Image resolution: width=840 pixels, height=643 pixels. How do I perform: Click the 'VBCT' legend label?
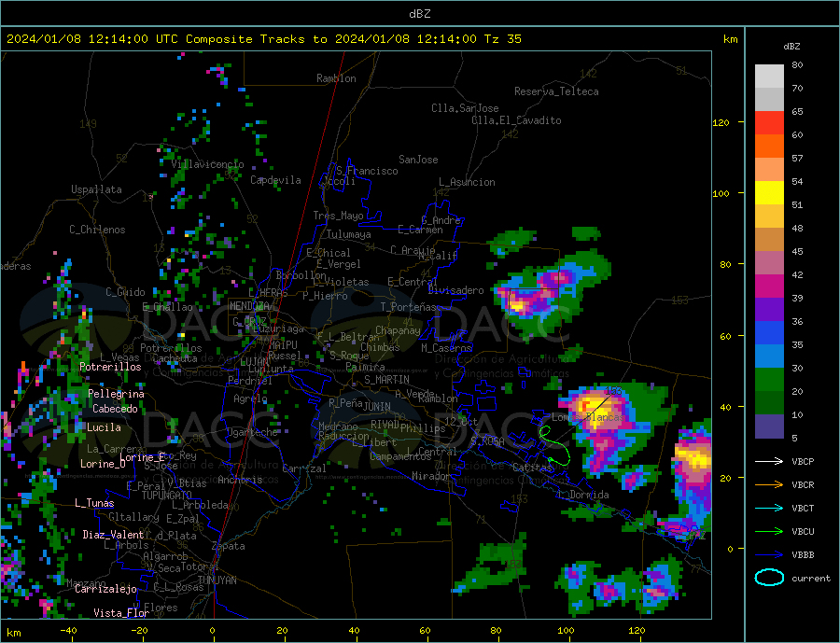click(x=803, y=508)
